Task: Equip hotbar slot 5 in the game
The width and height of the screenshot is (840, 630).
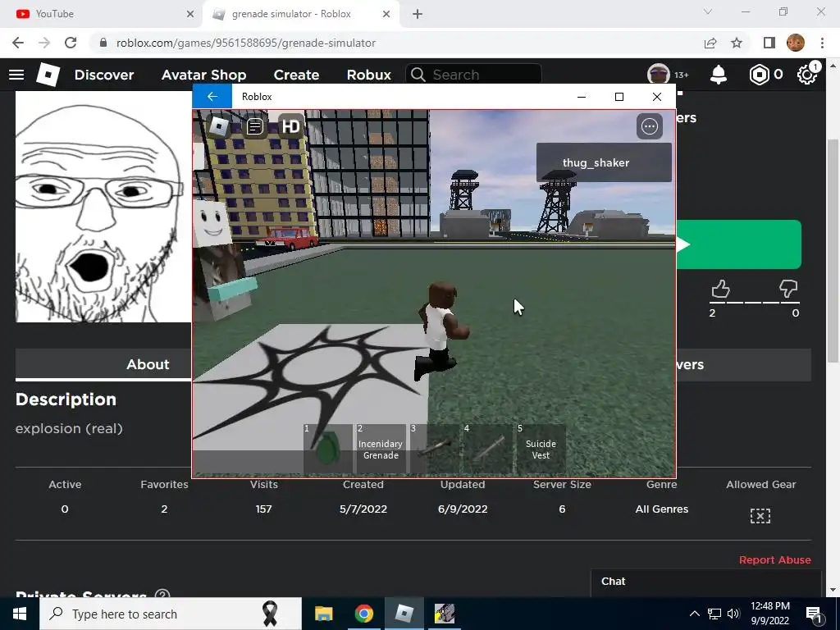Action: click(x=541, y=449)
